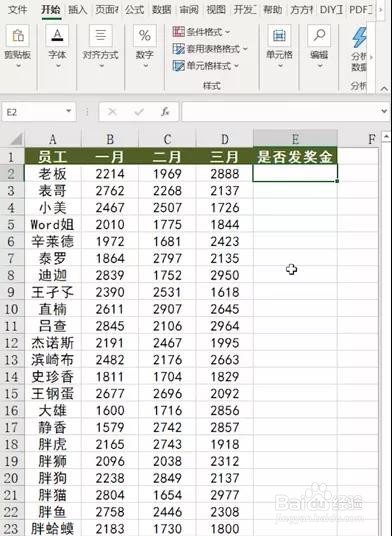Screen dimensions: 392x536
Task: Click the 分析数据 analyze data icon
Action: point(359,38)
